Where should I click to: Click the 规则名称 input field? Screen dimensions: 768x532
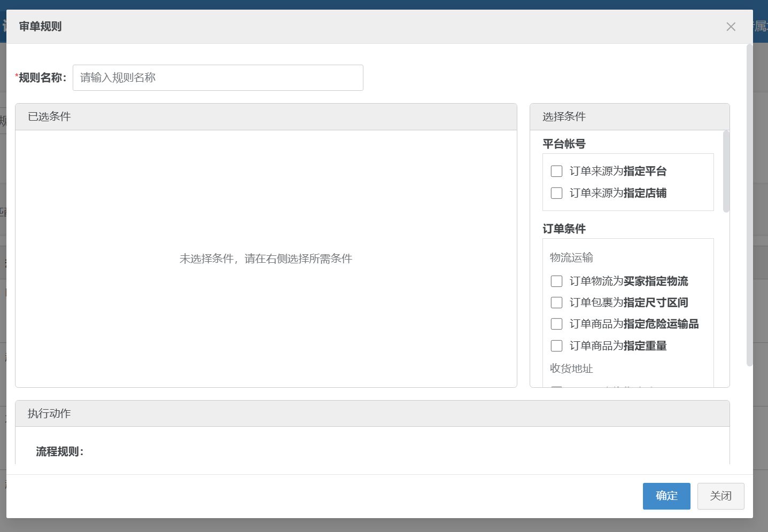click(x=218, y=77)
